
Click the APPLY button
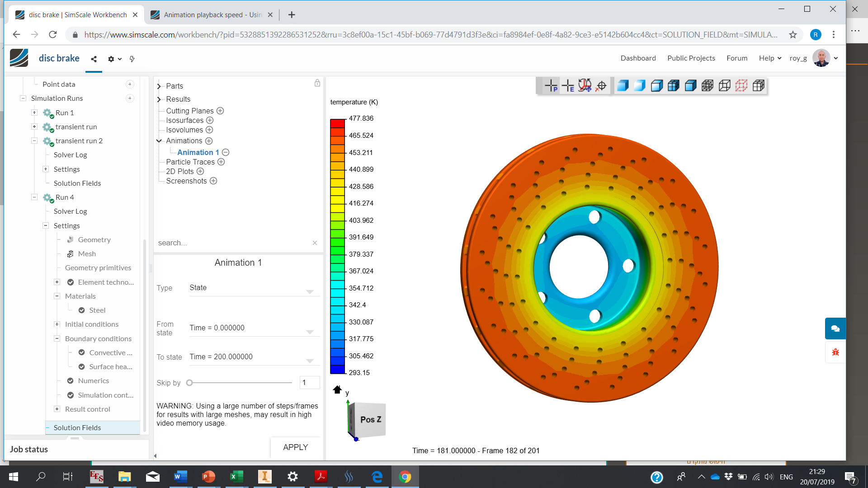(x=295, y=447)
